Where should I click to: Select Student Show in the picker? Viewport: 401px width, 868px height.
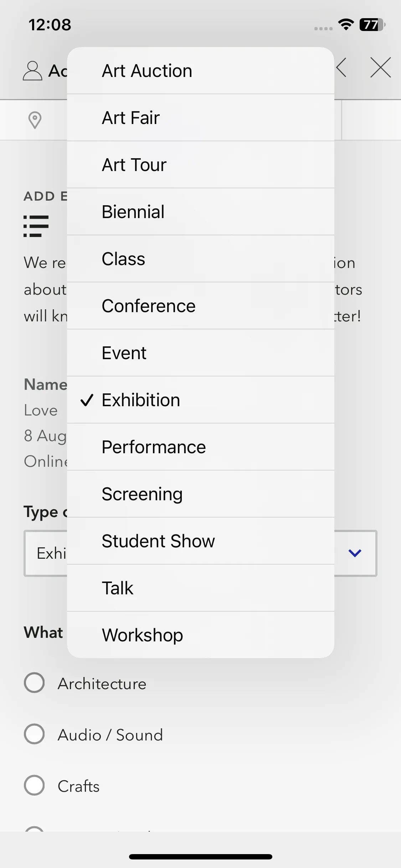(201, 541)
